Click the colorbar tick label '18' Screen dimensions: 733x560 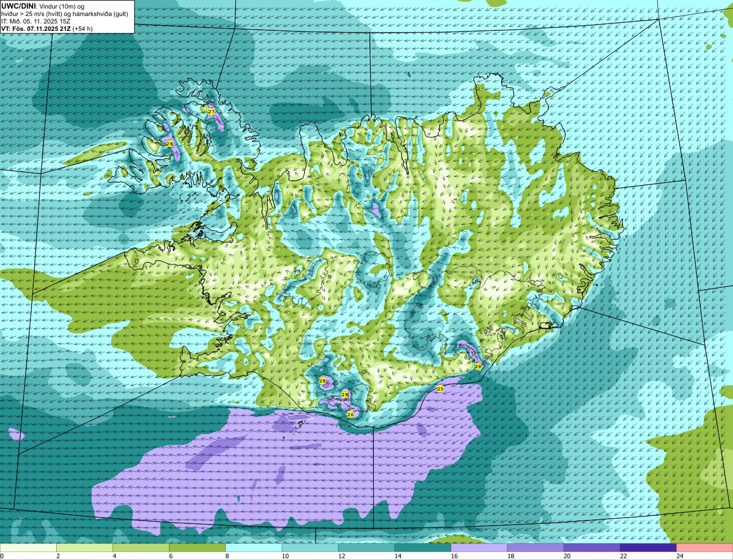click(511, 556)
